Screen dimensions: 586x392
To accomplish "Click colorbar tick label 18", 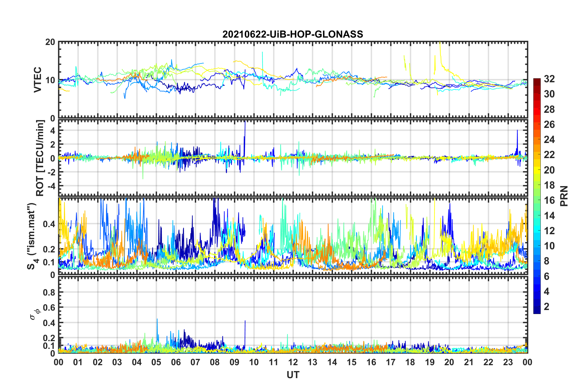I will tap(549, 185).
